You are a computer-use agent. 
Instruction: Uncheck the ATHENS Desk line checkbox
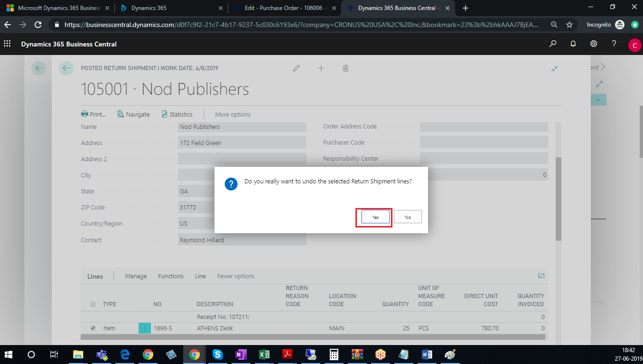(x=93, y=328)
